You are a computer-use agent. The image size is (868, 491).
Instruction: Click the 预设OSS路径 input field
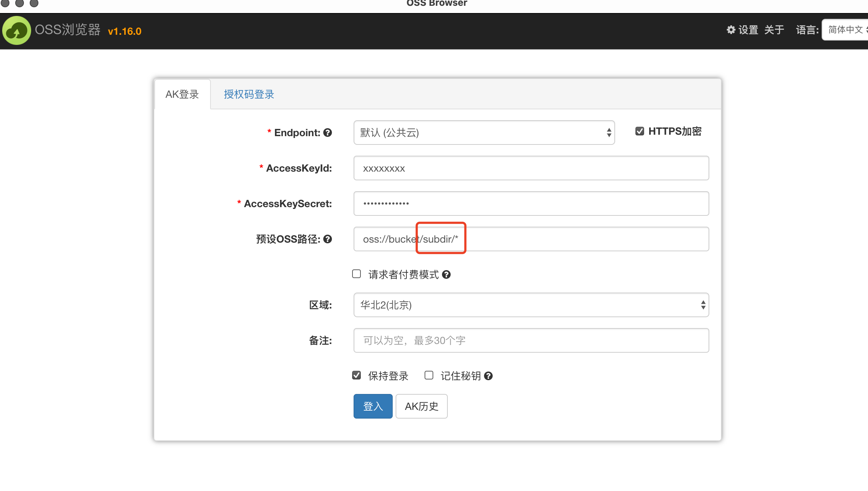tap(531, 239)
